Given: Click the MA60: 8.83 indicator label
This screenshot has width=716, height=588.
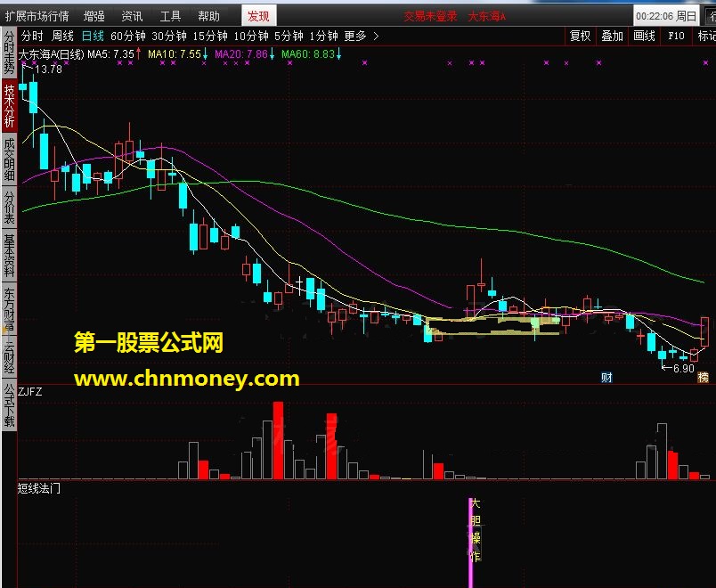Looking at the screenshot, I should tap(308, 54).
